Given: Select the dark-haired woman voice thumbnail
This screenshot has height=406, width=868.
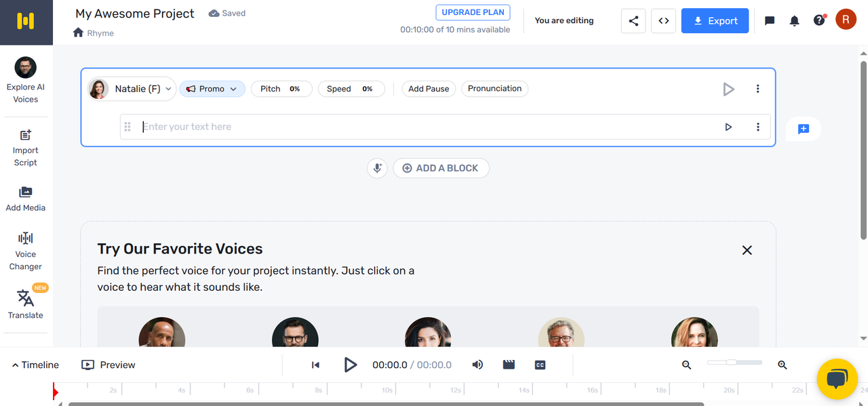Looking at the screenshot, I should pyautogui.click(x=428, y=332).
